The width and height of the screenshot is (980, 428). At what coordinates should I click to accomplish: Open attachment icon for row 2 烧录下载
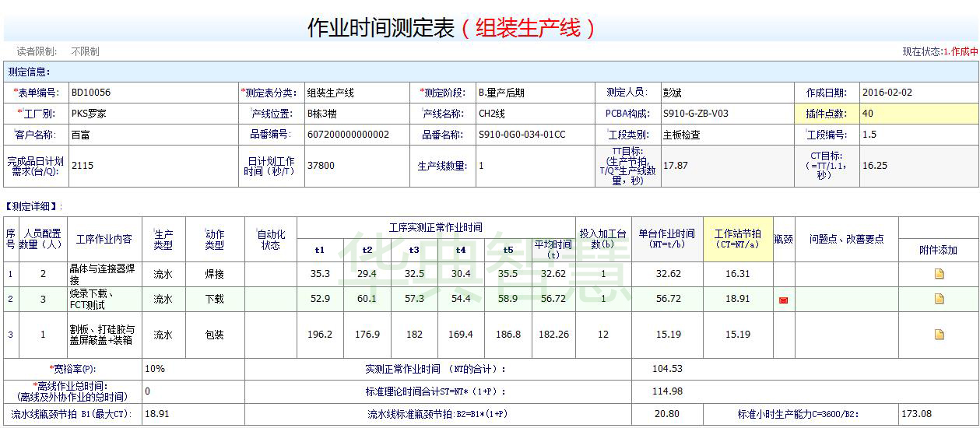[x=939, y=299]
